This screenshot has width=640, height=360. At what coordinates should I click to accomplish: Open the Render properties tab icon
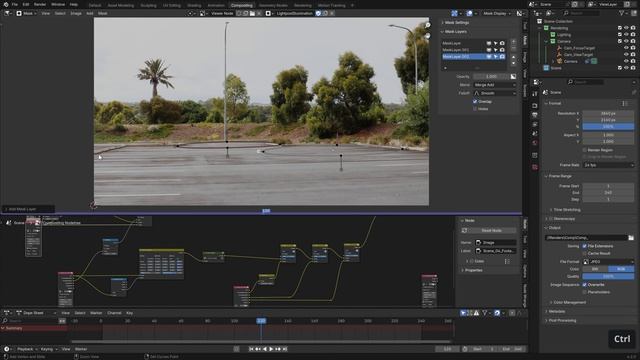tap(535, 105)
